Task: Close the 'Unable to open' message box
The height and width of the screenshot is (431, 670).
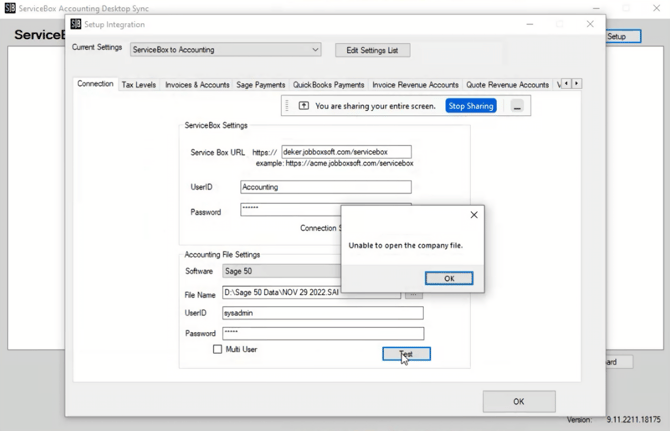Action: [474, 215]
